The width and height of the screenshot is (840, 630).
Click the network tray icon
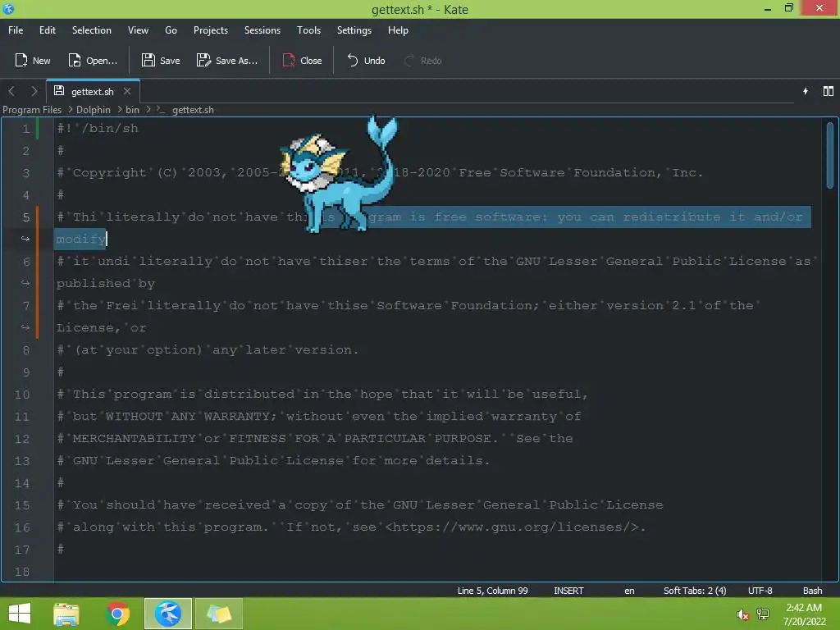763,614
